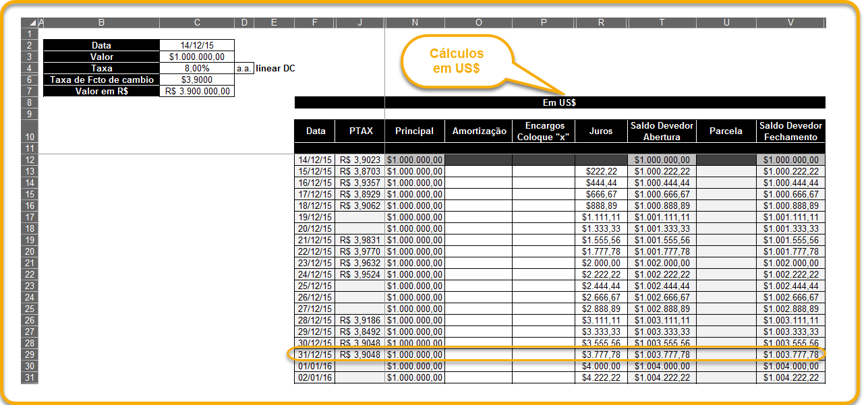Select the 'Valor' label cell
Screen dimensions: 868x405
tap(101, 57)
